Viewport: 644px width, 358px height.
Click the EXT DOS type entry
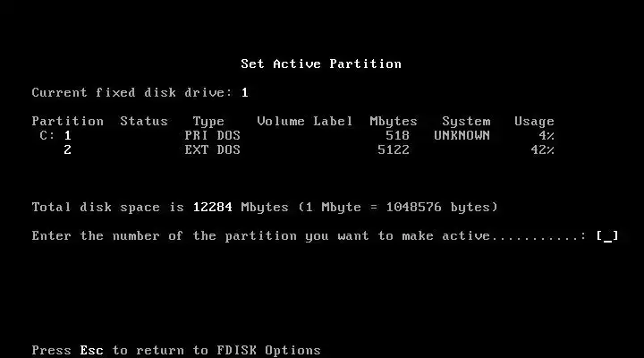[212, 149]
